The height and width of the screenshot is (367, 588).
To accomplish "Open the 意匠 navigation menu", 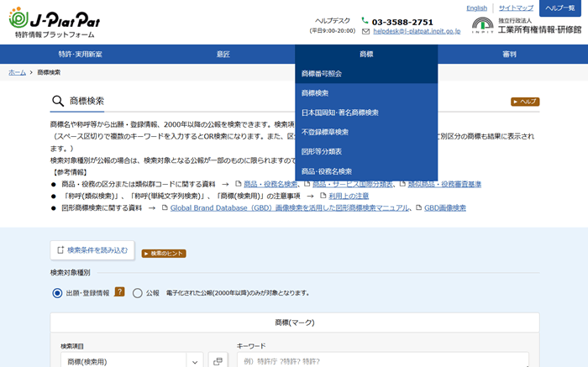I will tap(223, 55).
